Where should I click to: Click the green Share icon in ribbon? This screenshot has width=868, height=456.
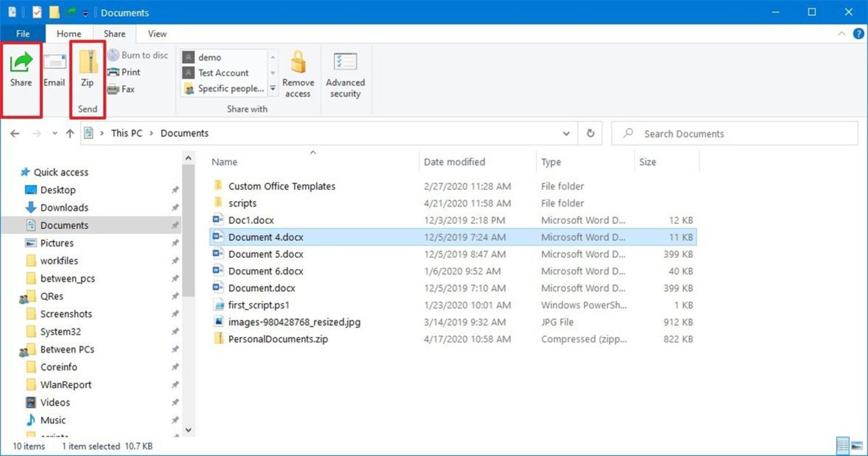click(21, 63)
